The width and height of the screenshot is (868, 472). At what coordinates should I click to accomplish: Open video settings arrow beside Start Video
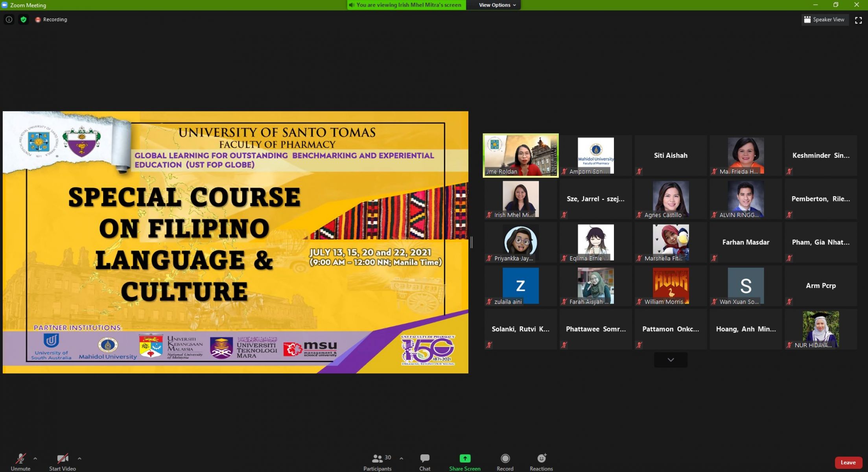[79, 458]
